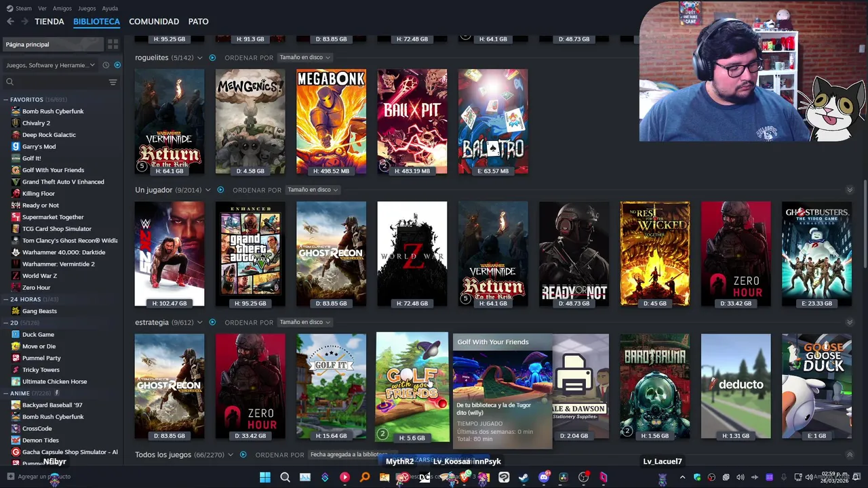Open the Steam menu
This screenshot has width=868, height=488.
20,8
